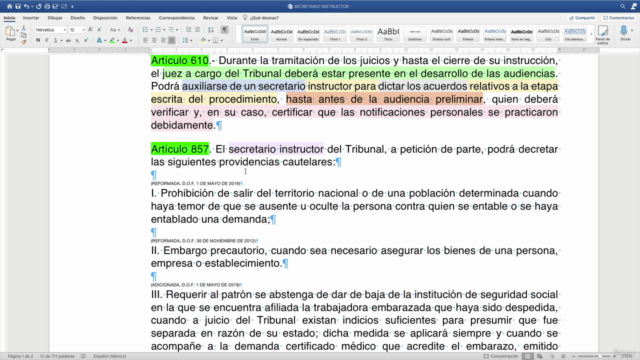
Task: Toggle bold (N) formatting
Action: pos(38,40)
